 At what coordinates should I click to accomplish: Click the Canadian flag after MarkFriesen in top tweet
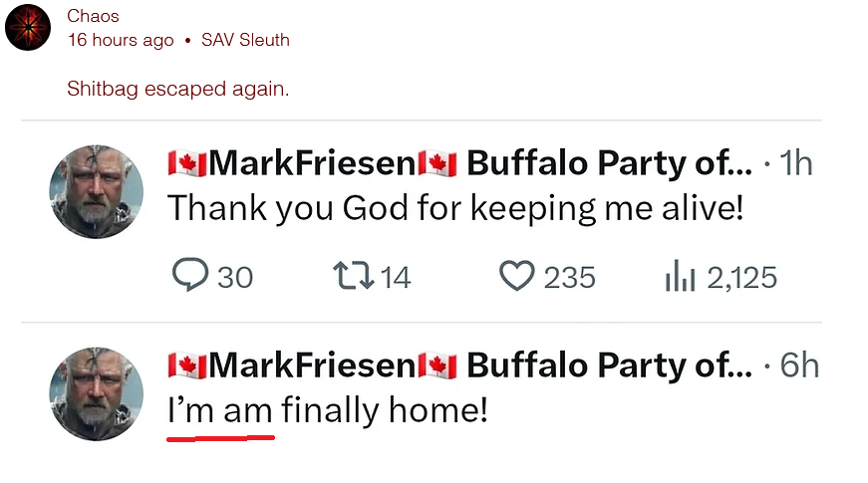coord(436,163)
